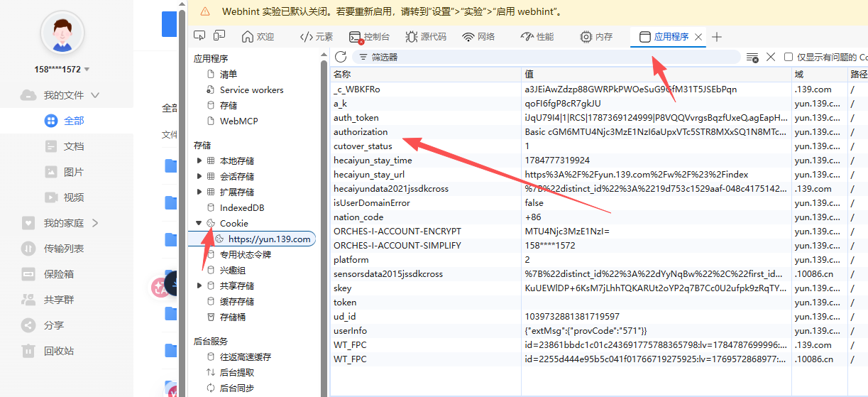
Task: Collapse the Cookie tree node
Action: (x=199, y=224)
